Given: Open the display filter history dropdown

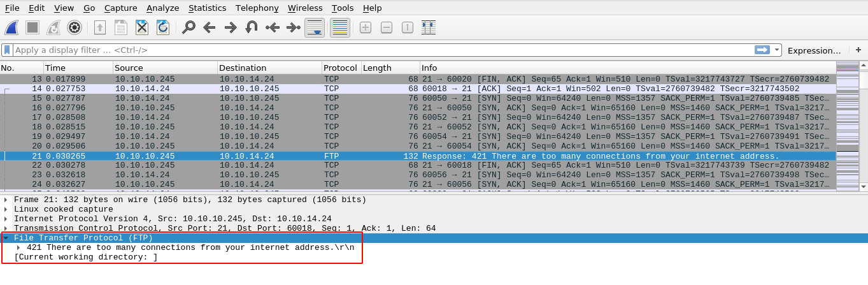Looking at the screenshot, I should [x=777, y=50].
